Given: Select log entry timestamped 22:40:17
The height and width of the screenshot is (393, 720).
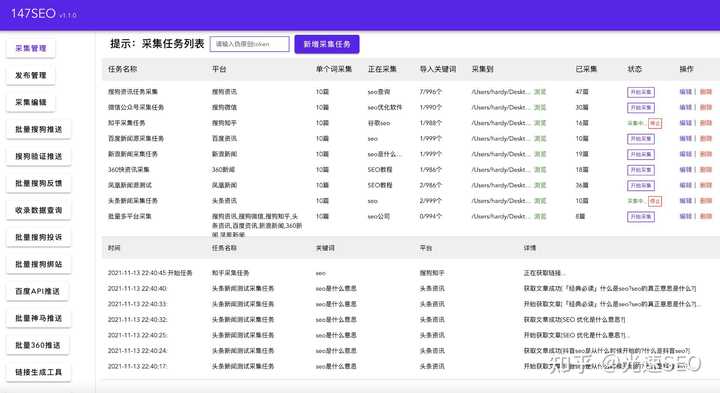Looking at the screenshot, I should point(138,366).
